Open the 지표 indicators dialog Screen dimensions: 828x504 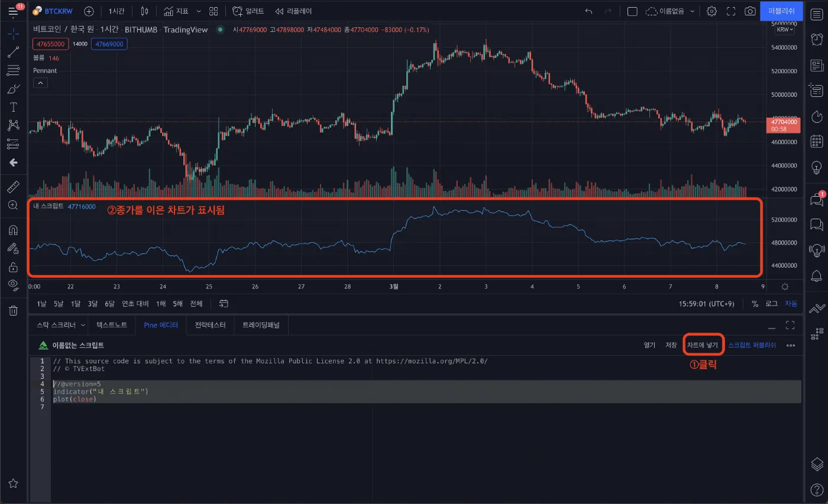tap(176, 11)
